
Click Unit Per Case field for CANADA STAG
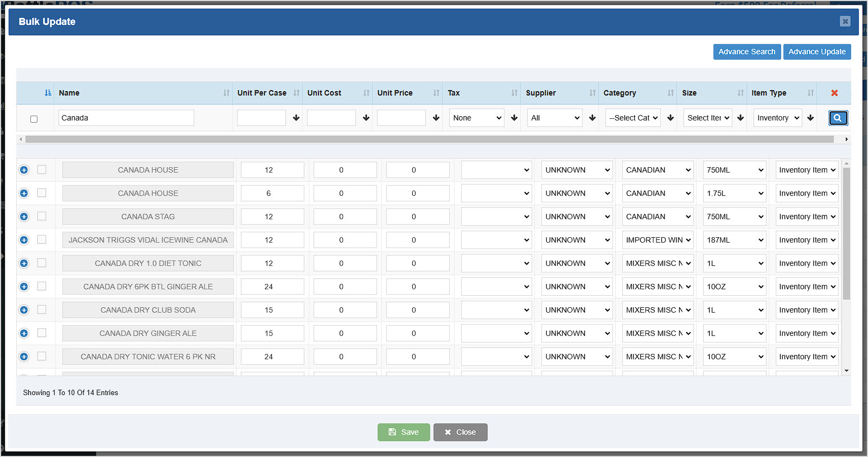[x=272, y=217]
